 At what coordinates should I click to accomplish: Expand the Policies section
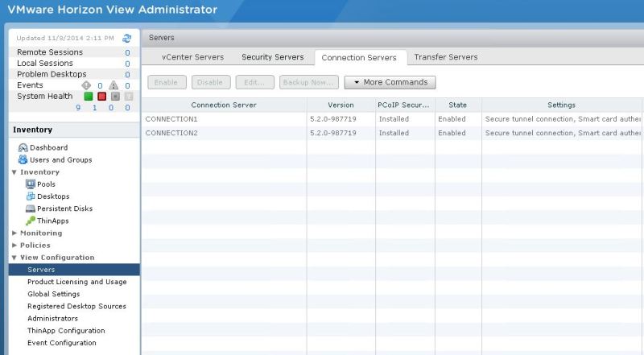(x=14, y=246)
